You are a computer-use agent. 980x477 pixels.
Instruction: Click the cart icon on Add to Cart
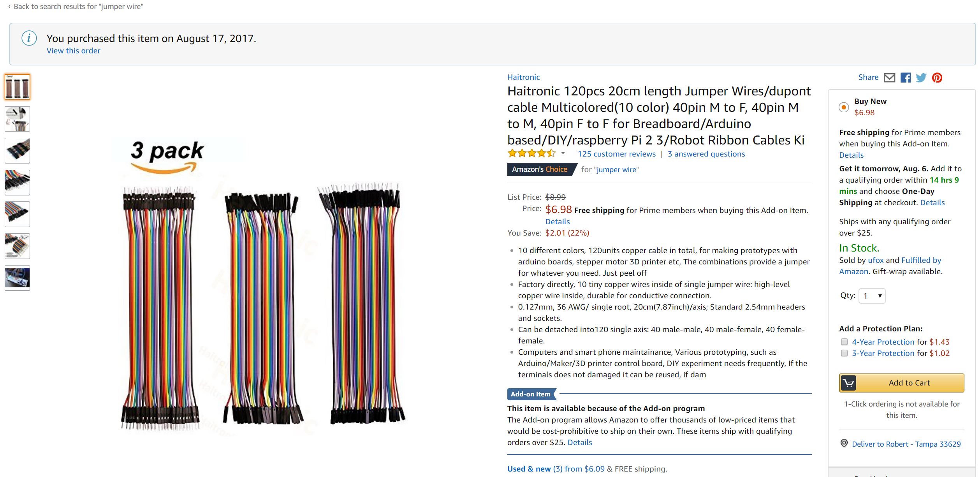pyautogui.click(x=848, y=383)
